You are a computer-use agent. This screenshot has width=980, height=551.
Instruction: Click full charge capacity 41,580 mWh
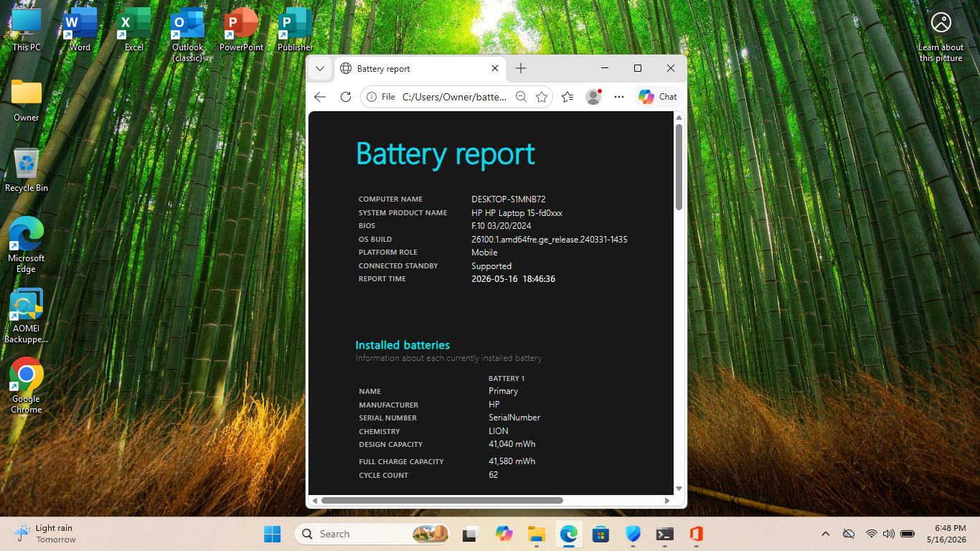coord(512,461)
